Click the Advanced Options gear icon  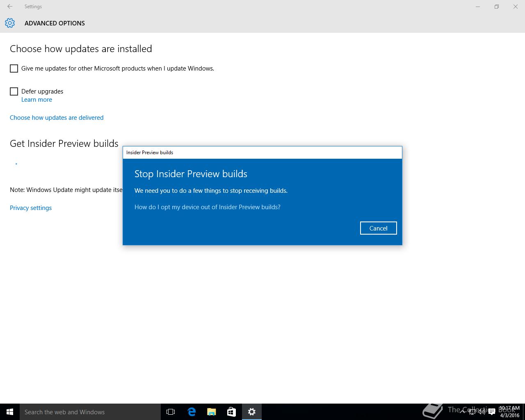tap(10, 23)
